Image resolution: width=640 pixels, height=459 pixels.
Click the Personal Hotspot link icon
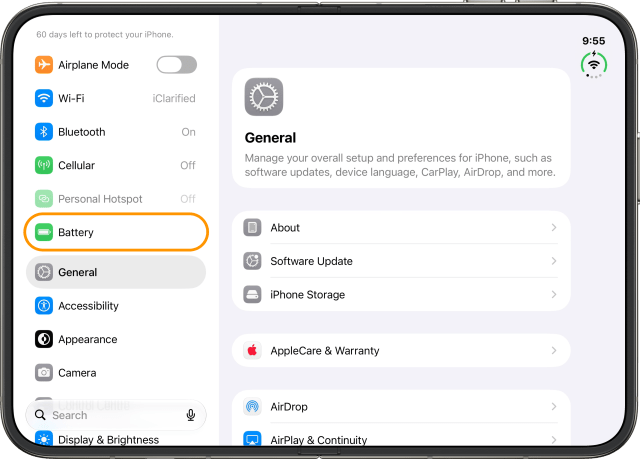(44, 199)
